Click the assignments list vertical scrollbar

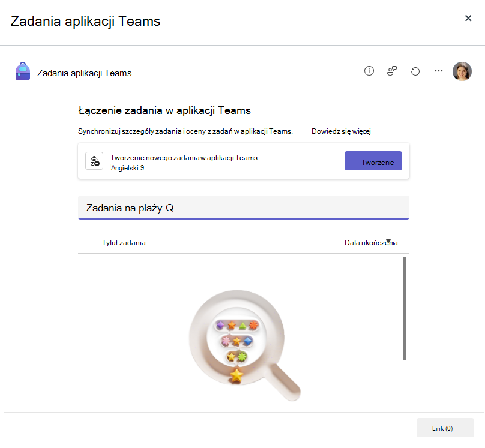[x=405, y=308]
